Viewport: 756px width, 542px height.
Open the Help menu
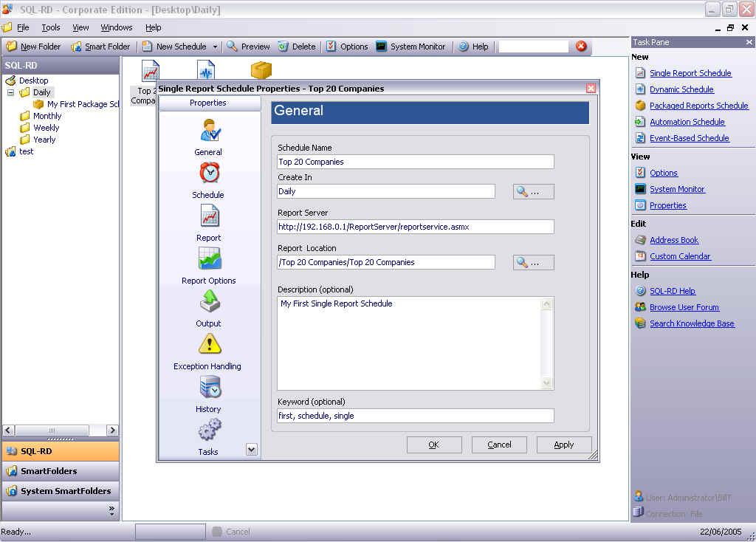(x=154, y=27)
